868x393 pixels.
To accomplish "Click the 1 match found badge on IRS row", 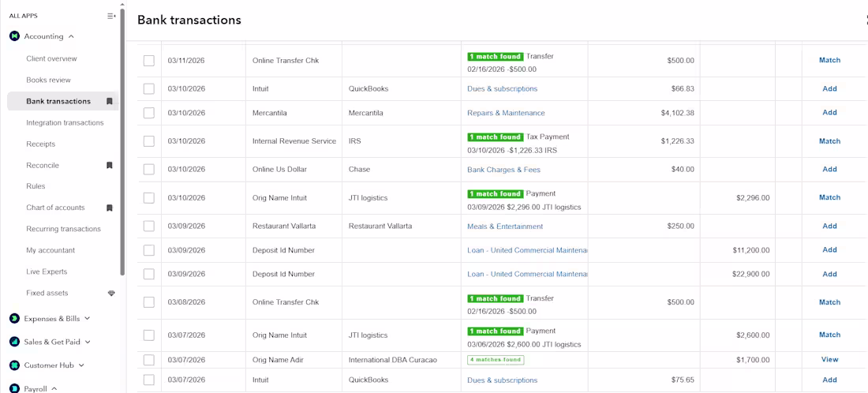I will [x=495, y=137].
